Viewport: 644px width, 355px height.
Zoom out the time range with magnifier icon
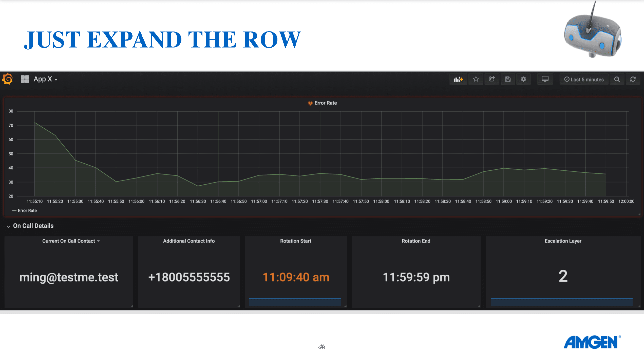click(617, 79)
